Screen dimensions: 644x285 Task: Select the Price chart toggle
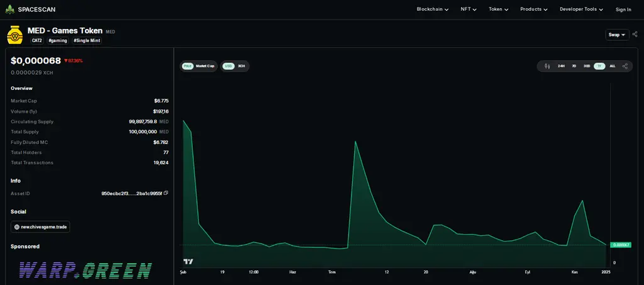[187, 66]
